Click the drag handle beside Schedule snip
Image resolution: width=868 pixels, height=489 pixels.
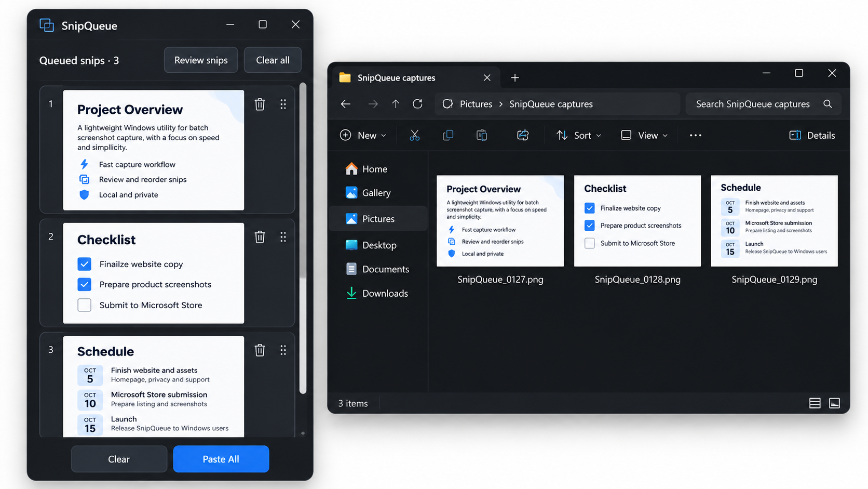click(283, 350)
